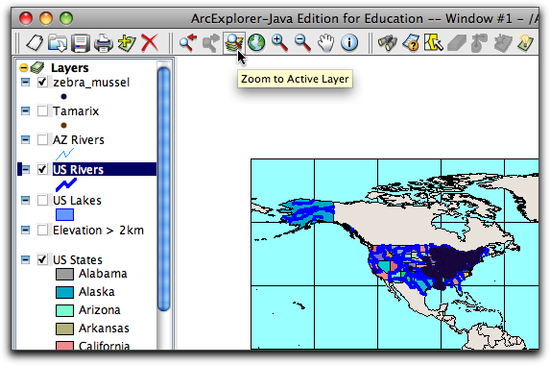The width and height of the screenshot is (550, 365).
Task: Select the Zoom In magnifier tool
Action: 280,43
